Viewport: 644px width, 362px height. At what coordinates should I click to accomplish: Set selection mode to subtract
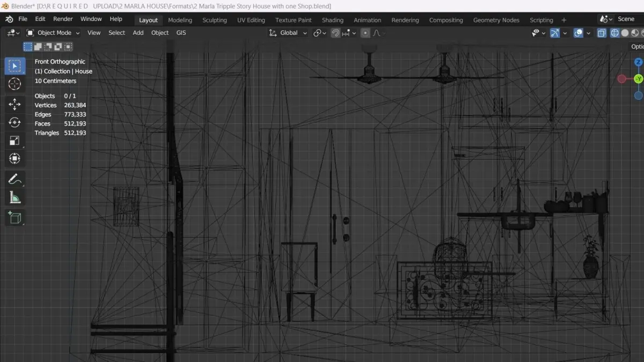pos(47,47)
